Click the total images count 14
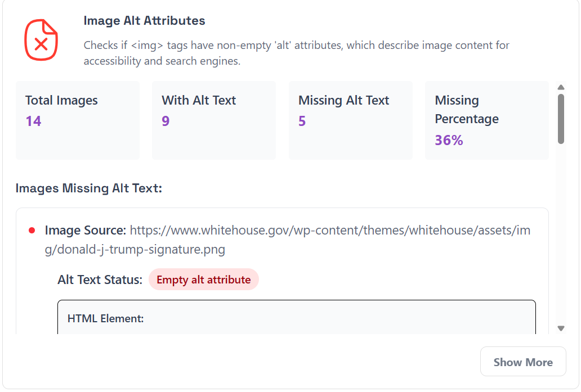Image resolution: width=581 pixels, height=392 pixels. [33, 121]
